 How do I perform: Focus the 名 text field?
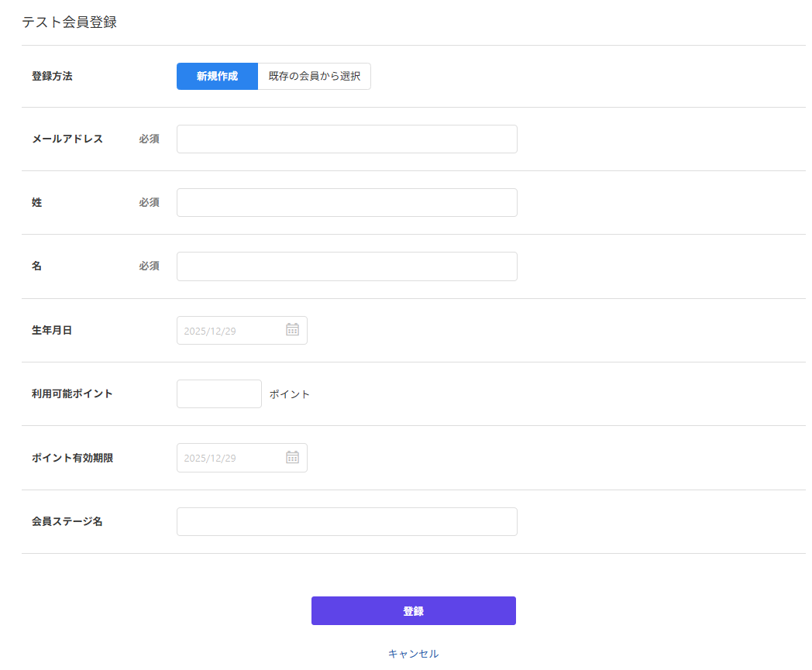click(x=346, y=266)
